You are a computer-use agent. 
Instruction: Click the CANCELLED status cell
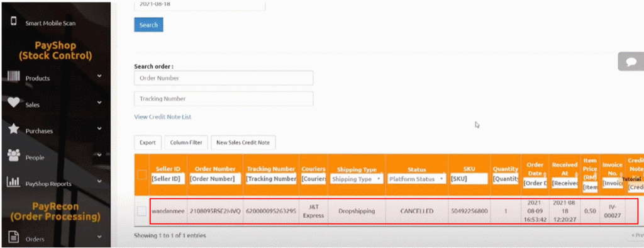pos(417,211)
